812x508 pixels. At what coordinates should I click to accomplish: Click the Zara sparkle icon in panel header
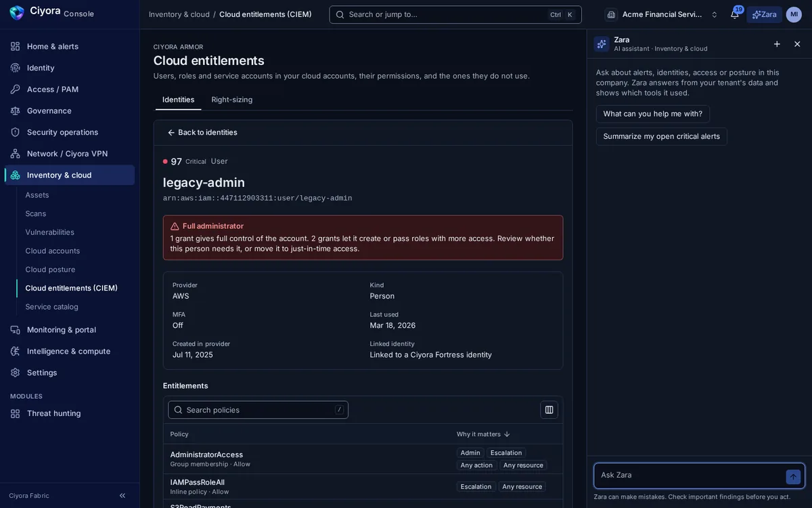(602, 44)
